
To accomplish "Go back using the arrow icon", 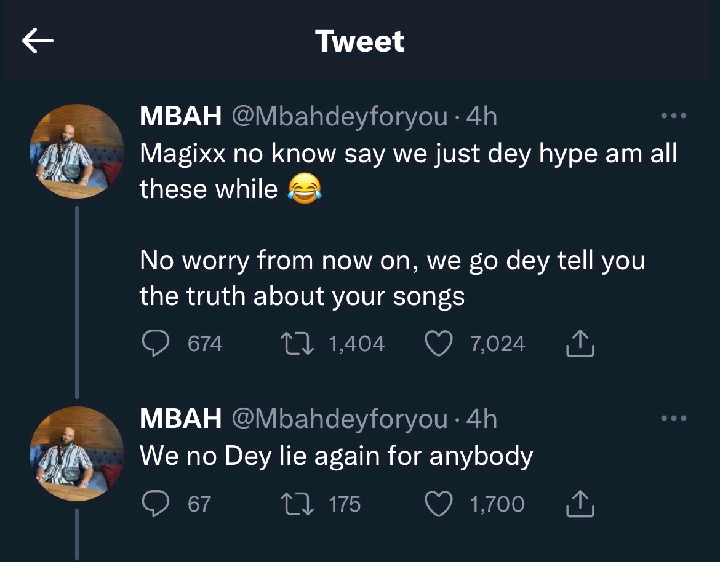I will [x=38, y=41].
